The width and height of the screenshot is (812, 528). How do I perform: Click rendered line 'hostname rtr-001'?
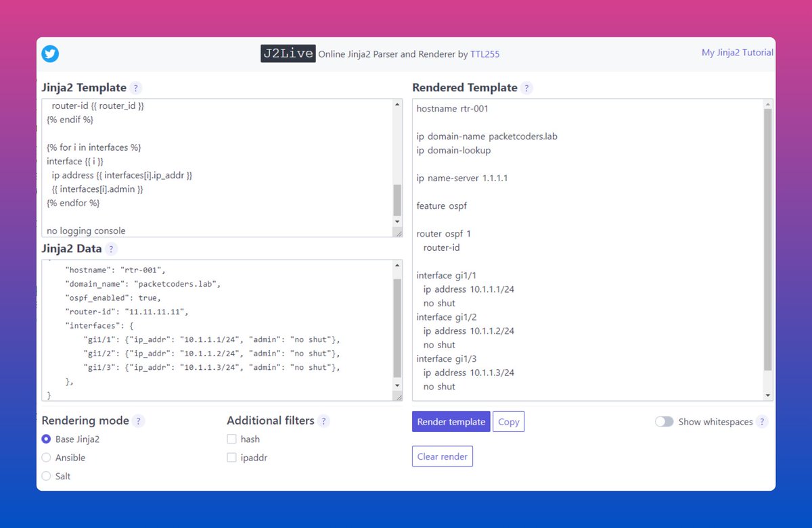[452, 109]
